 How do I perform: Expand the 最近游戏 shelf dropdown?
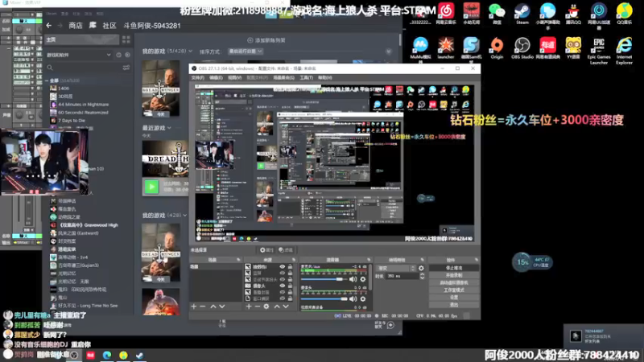pos(169,128)
